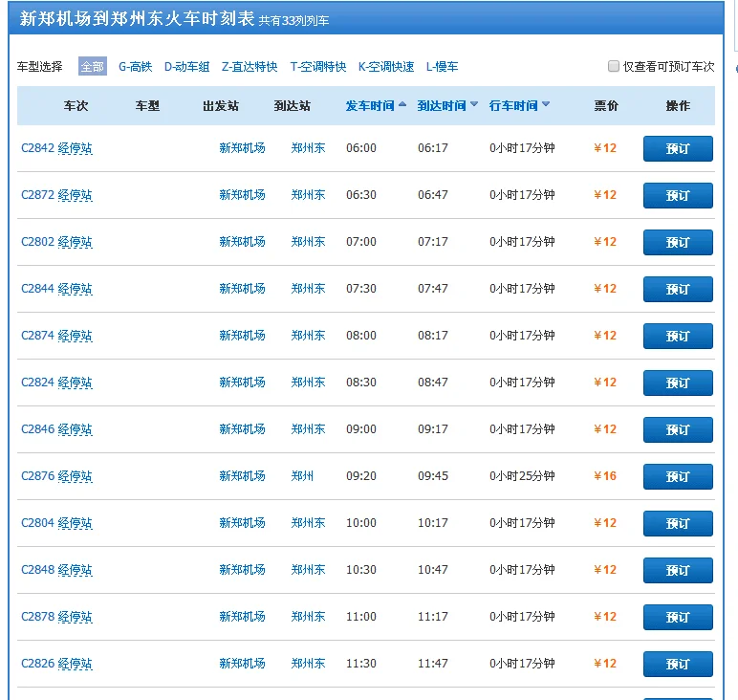738x700 pixels.
Task: Open train number C2872 link
Action: (37, 195)
